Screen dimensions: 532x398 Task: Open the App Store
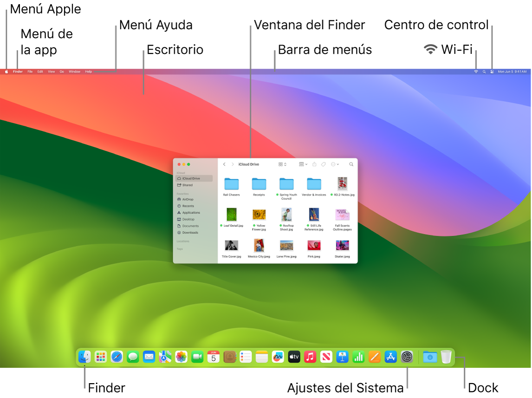pos(391,357)
